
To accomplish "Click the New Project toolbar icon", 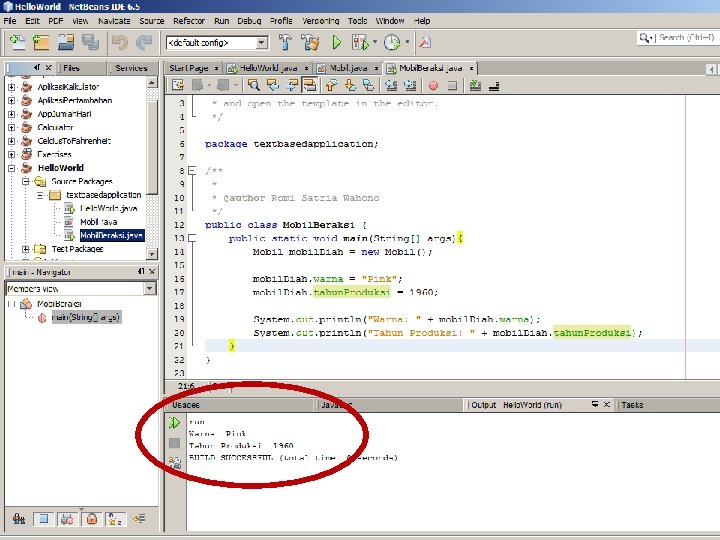I will tap(41, 43).
